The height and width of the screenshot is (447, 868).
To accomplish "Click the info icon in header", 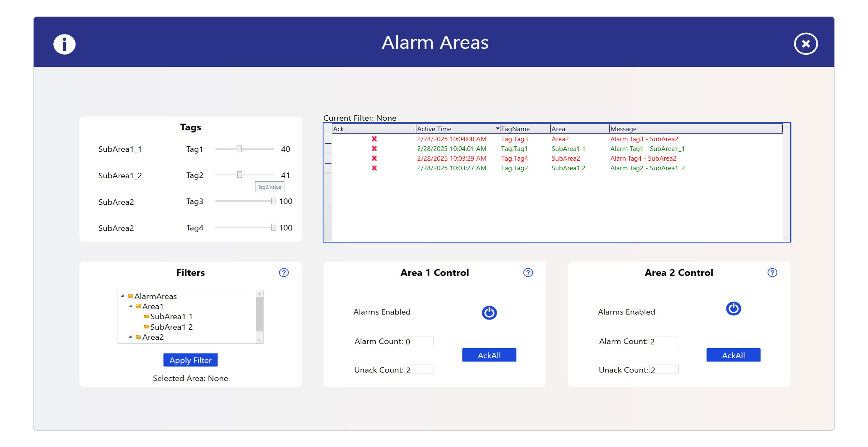I will coord(64,44).
